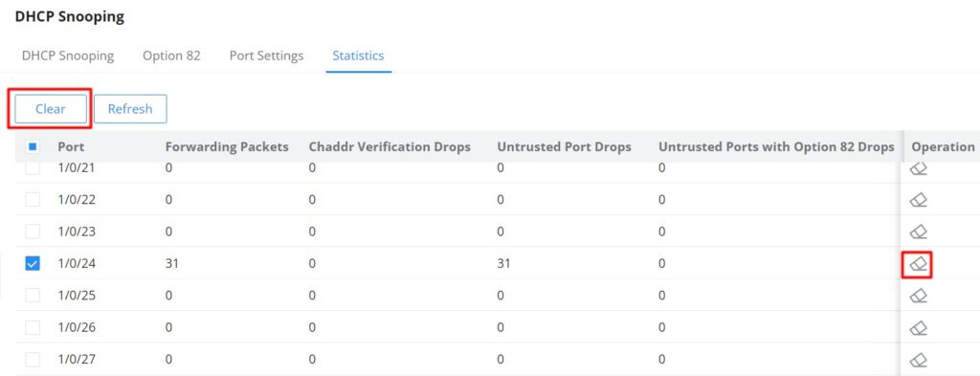
Task: Click port label 1/0/24 in the table
Action: tap(77, 263)
